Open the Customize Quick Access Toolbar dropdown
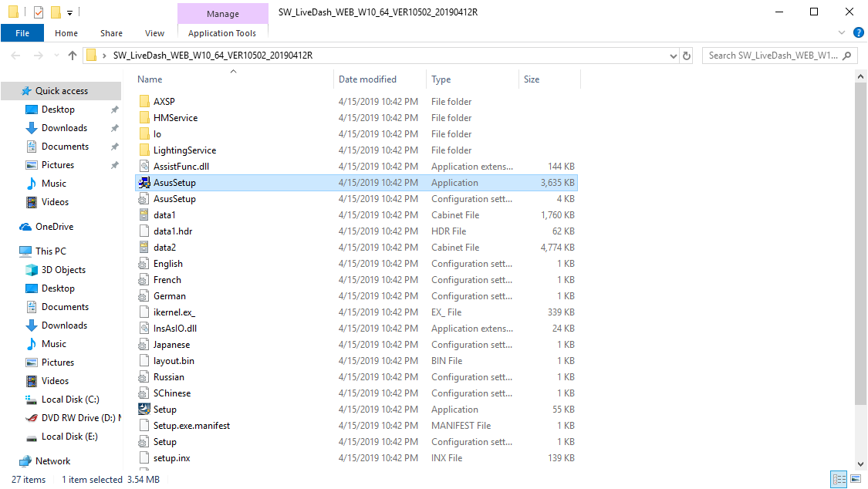The height and width of the screenshot is (489, 868). coord(69,12)
